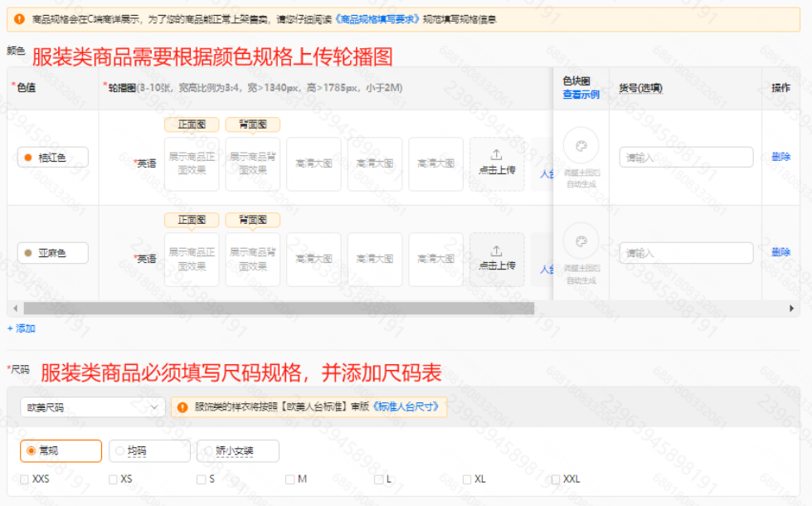The height and width of the screenshot is (506, 812).
Task: Click the 轮播图 column header text
Action: click(x=122, y=88)
